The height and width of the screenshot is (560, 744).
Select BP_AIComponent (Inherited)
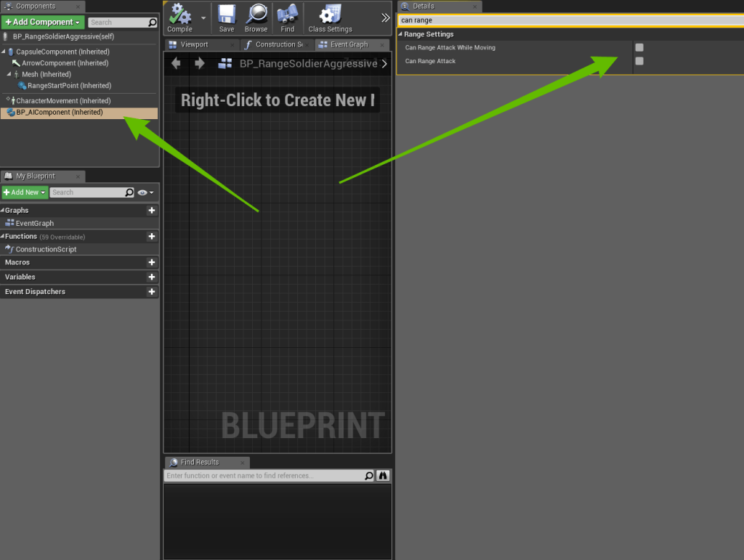click(79, 113)
